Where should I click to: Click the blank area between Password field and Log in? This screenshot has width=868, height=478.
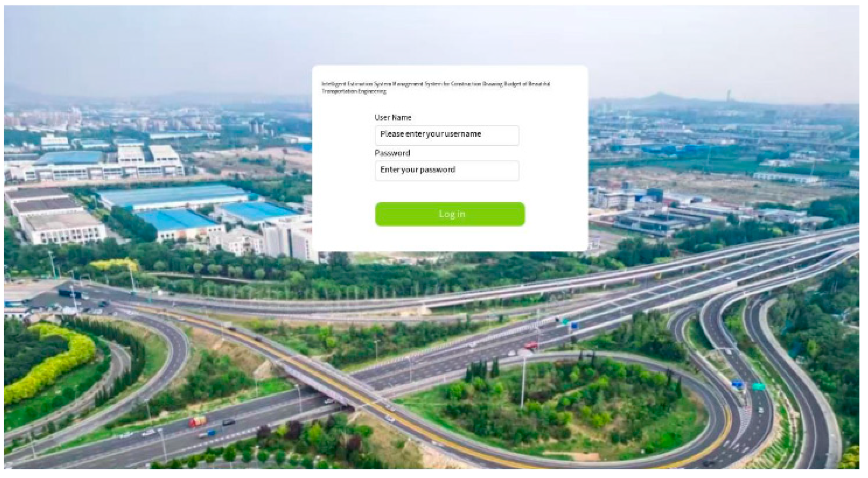point(450,191)
